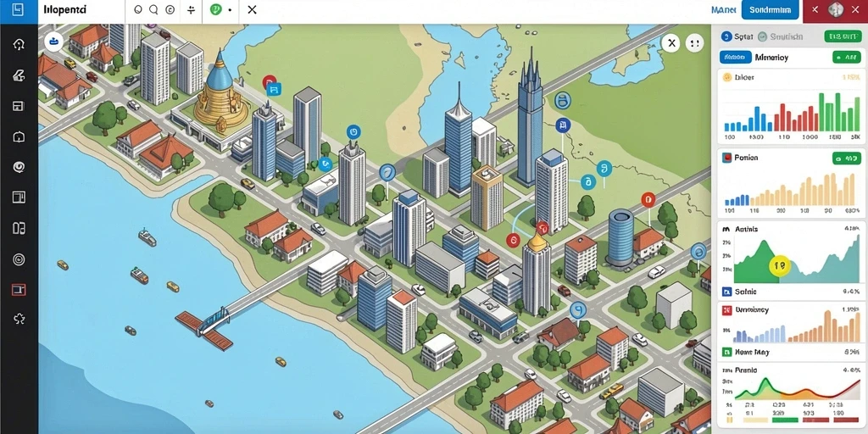Screen dimensions: 868x434
Task: Click the red-highlighted monitor icon in sidebar
Action: 19,289
